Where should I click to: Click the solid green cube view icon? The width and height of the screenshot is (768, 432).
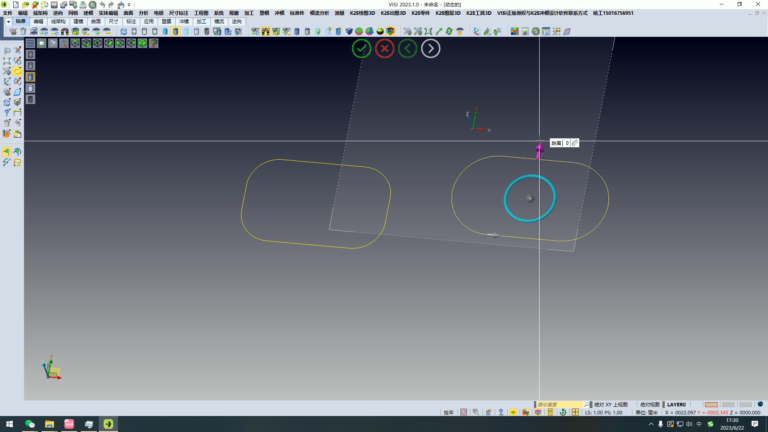coord(142,43)
